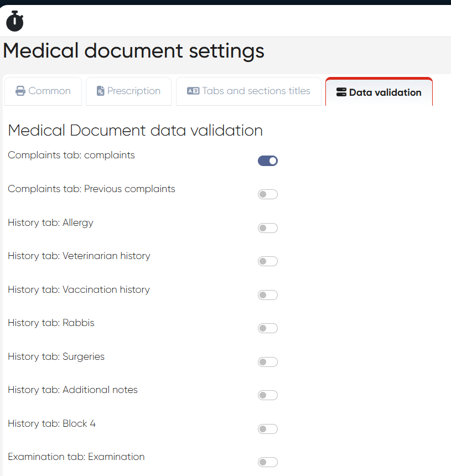Image resolution: width=451 pixels, height=476 pixels.
Task: Enable Previous complaints validation toggle
Action: point(268,194)
